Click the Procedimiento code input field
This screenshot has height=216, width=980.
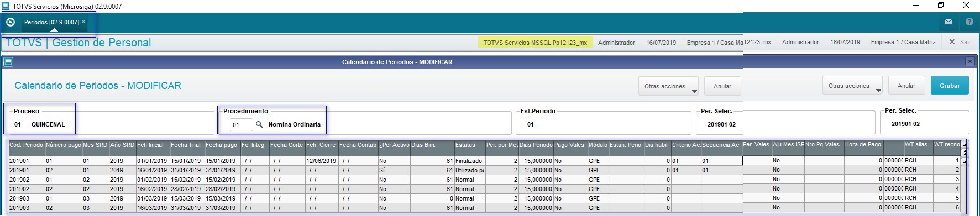click(x=241, y=125)
